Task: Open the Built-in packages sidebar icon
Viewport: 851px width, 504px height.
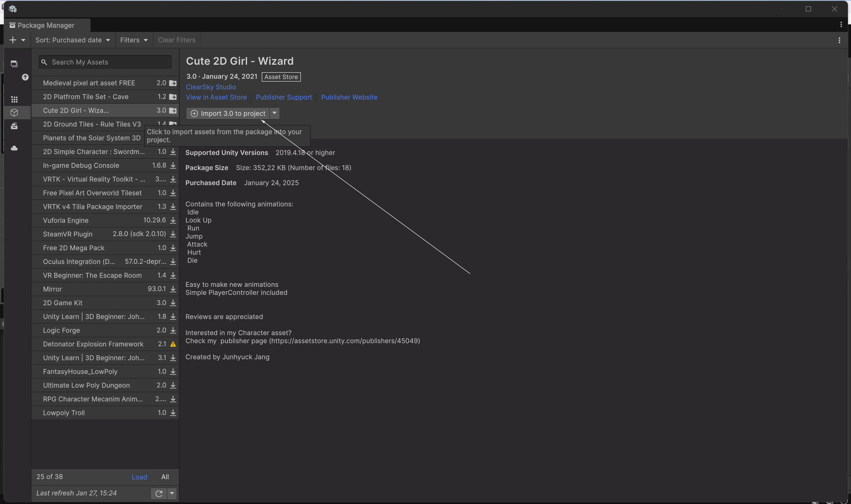Action: pos(14,126)
